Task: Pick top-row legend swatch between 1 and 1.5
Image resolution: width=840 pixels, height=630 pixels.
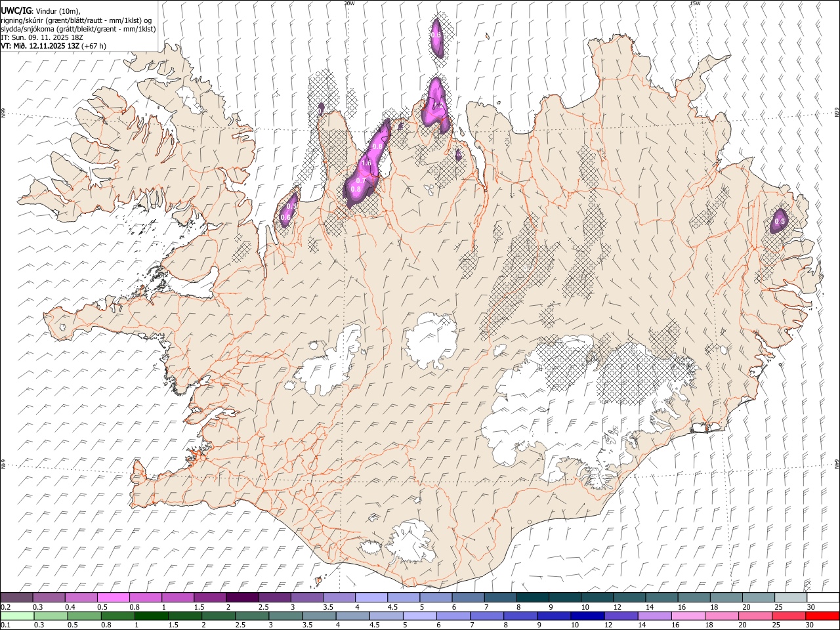Action: pyautogui.click(x=177, y=598)
